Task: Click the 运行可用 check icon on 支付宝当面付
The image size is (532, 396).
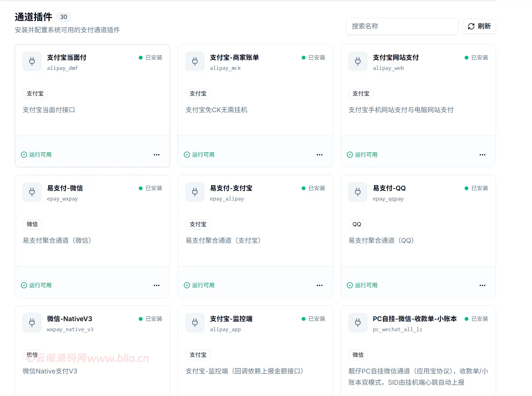Action: pyautogui.click(x=24, y=154)
